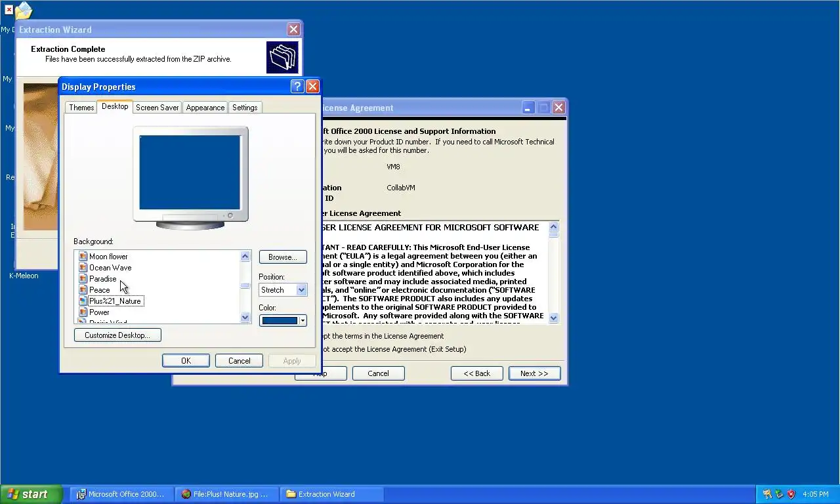Close the Extraction Wizard window
This screenshot has height=504, width=840.
(293, 30)
